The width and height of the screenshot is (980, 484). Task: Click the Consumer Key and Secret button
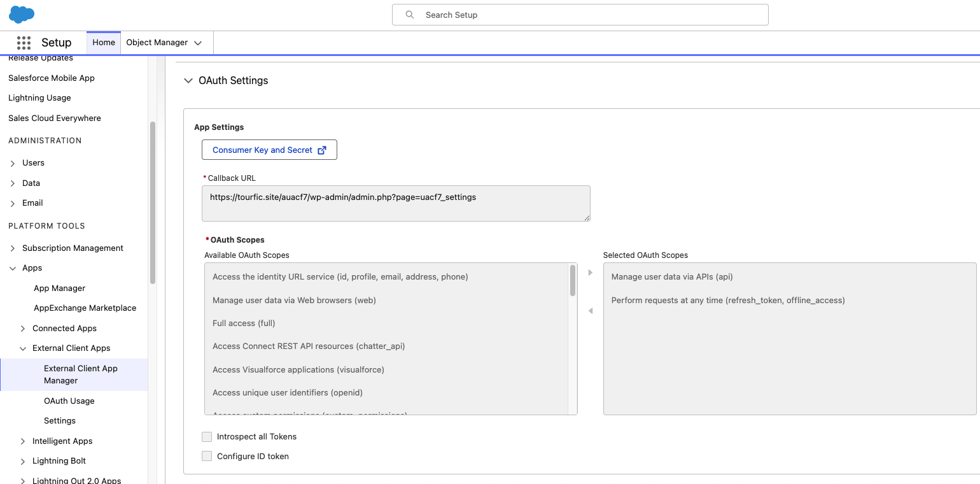(269, 150)
